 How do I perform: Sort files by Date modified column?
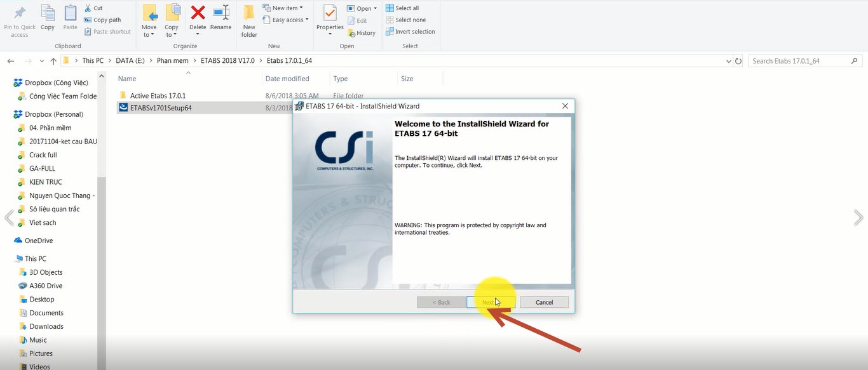(287, 79)
